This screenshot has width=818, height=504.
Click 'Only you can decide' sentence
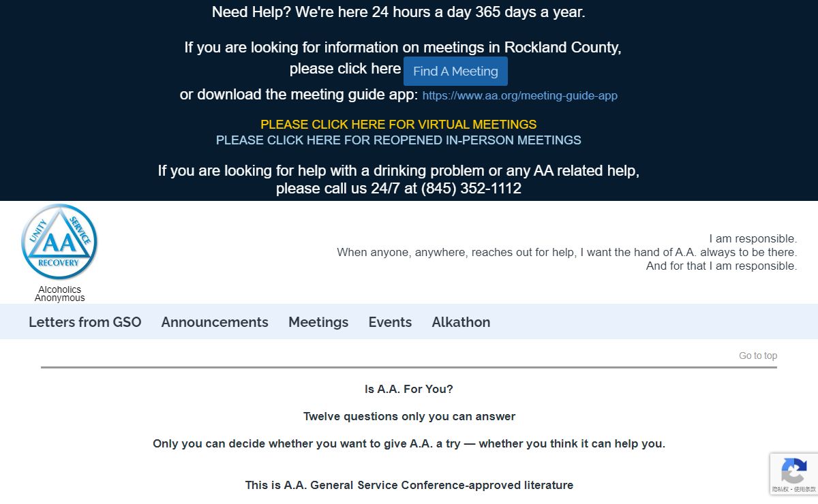point(409,444)
